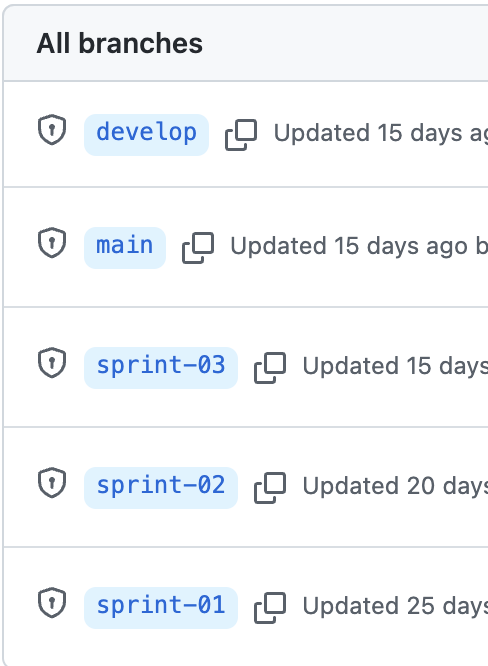Image resolution: width=488 pixels, height=666 pixels.
Task: View the sprint-01 branch
Action: (161, 608)
